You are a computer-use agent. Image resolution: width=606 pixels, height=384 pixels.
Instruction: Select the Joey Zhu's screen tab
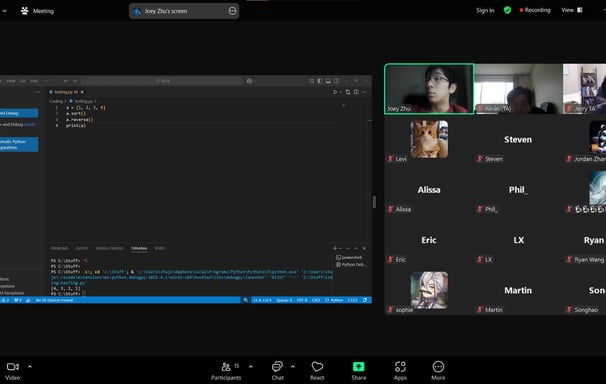click(x=184, y=11)
